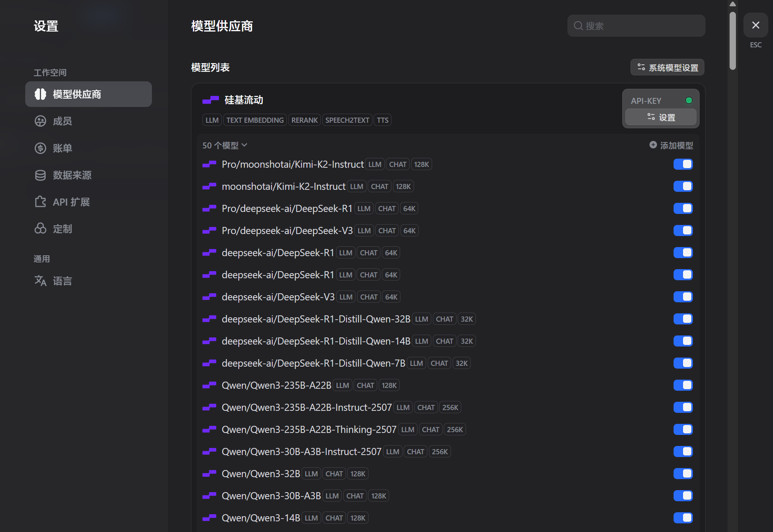Image resolution: width=773 pixels, height=532 pixels.
Task: Click the 定制 customization icon
Action: pyautogui.click(x=40, y=229)
